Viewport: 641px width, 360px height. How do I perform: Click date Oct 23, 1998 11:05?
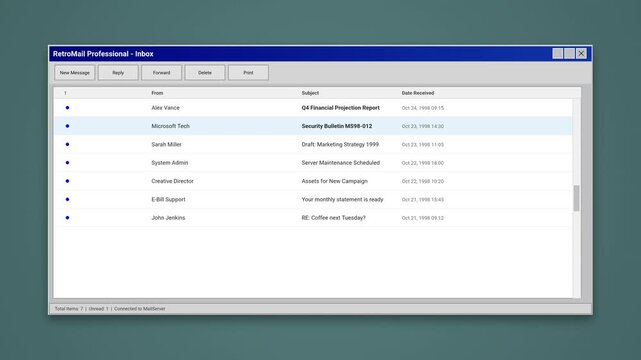click(x=422, y=145)
